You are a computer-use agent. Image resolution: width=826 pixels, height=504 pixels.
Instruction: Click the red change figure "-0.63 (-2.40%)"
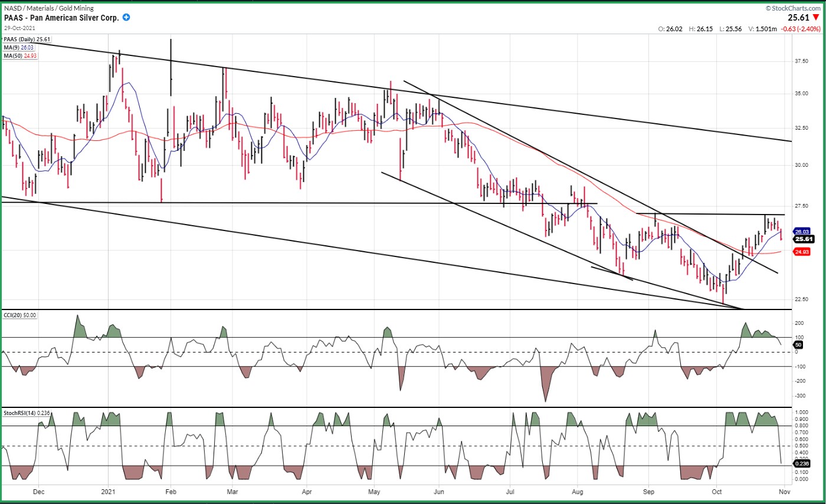point(801,29)
